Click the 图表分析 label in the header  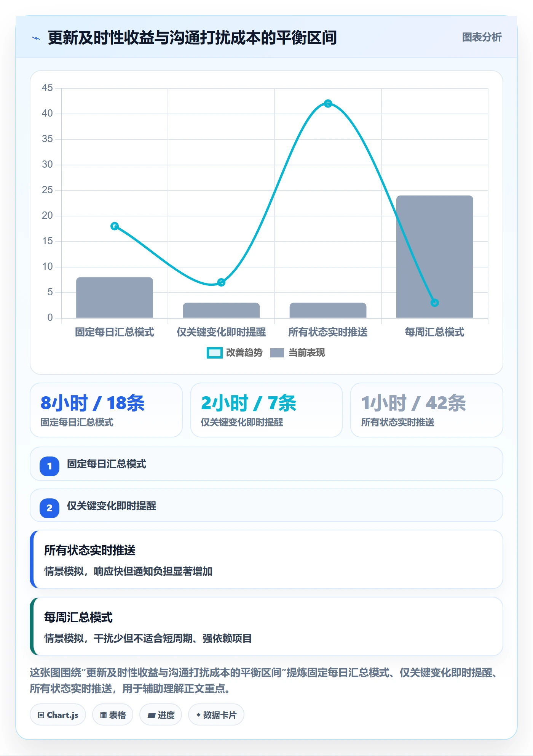[482, 37]
